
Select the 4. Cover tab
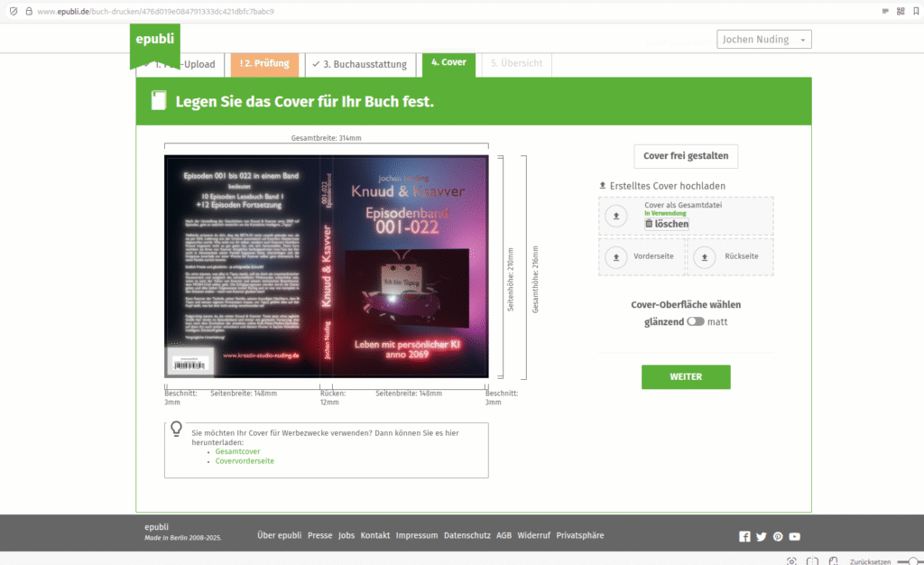(x=448, y=63)
